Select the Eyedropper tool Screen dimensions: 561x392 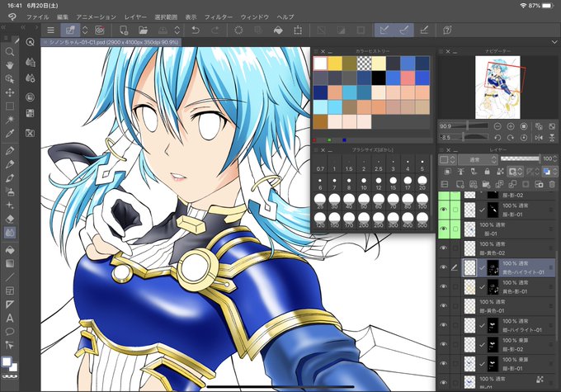point(10,133)
